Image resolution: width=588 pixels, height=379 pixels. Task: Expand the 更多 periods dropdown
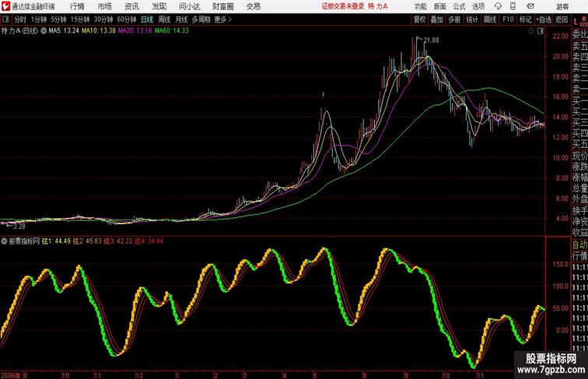(x=223, y=19)
